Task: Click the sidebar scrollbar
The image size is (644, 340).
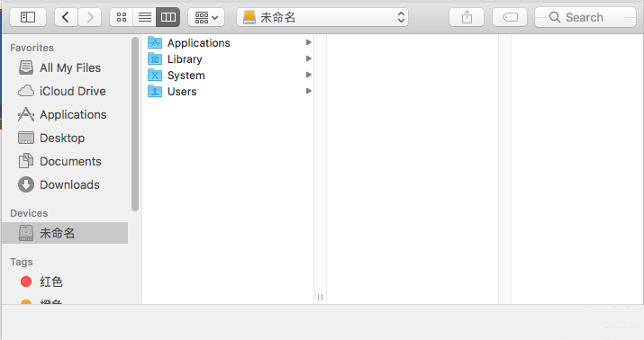Action: [135, 124]
